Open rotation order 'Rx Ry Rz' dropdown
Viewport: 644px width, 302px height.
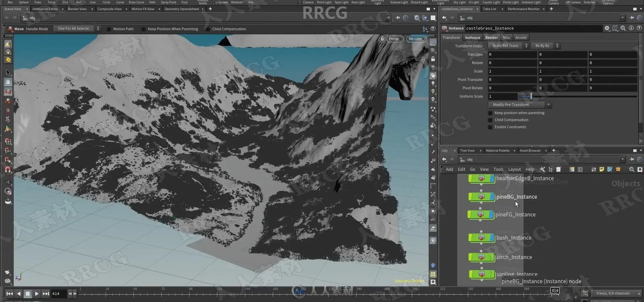click(x=546, y=46)
